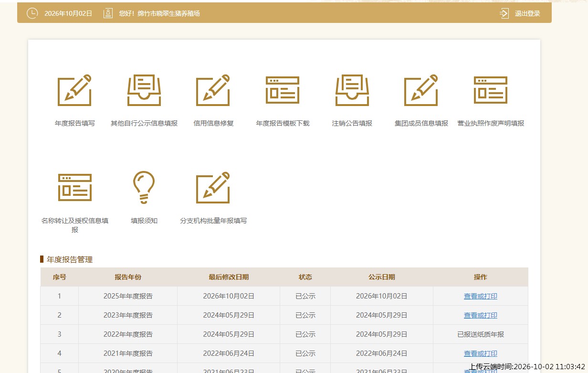Screen dimensions: 588x373
Task: Click the 集团成员信息填报 label
Action: click(421, 123)
